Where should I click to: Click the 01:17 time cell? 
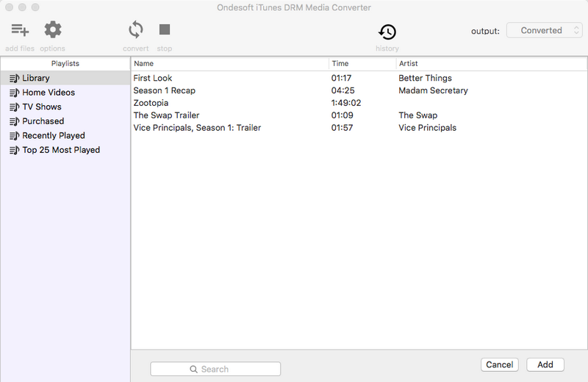341,78
